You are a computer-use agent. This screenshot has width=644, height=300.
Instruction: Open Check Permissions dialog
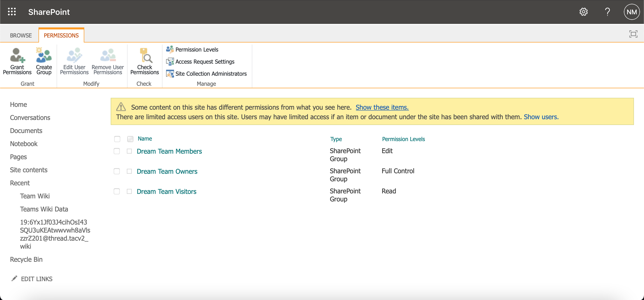(144, 61)
